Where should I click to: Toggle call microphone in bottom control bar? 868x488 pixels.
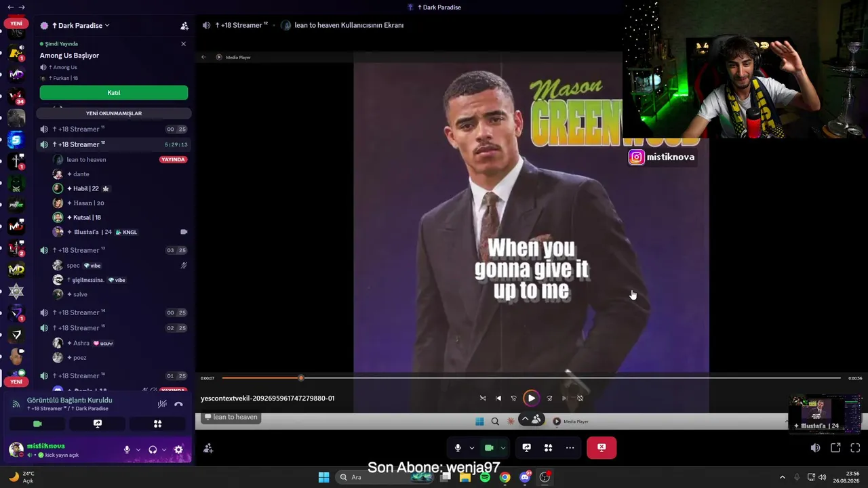click(458, 448)
